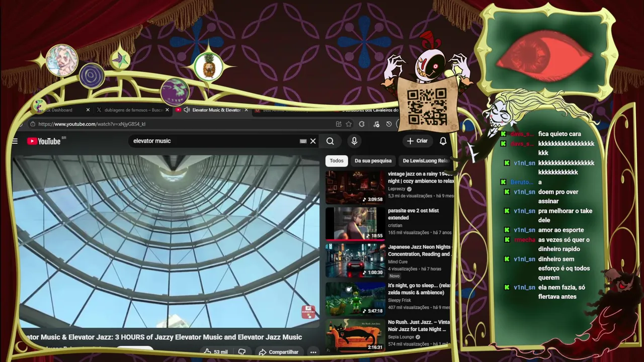Open the browser extensions puzzle icon

click(x=362, y=124)
